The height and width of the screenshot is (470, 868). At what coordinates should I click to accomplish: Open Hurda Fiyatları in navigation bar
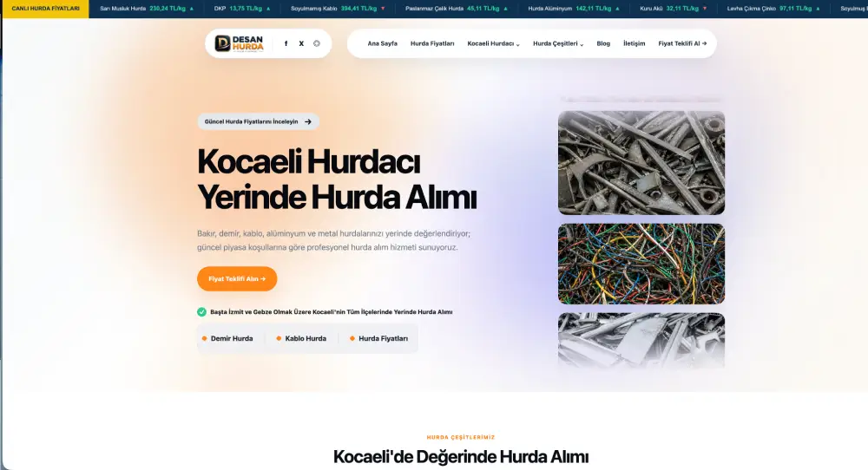click(x=432, y=43)
